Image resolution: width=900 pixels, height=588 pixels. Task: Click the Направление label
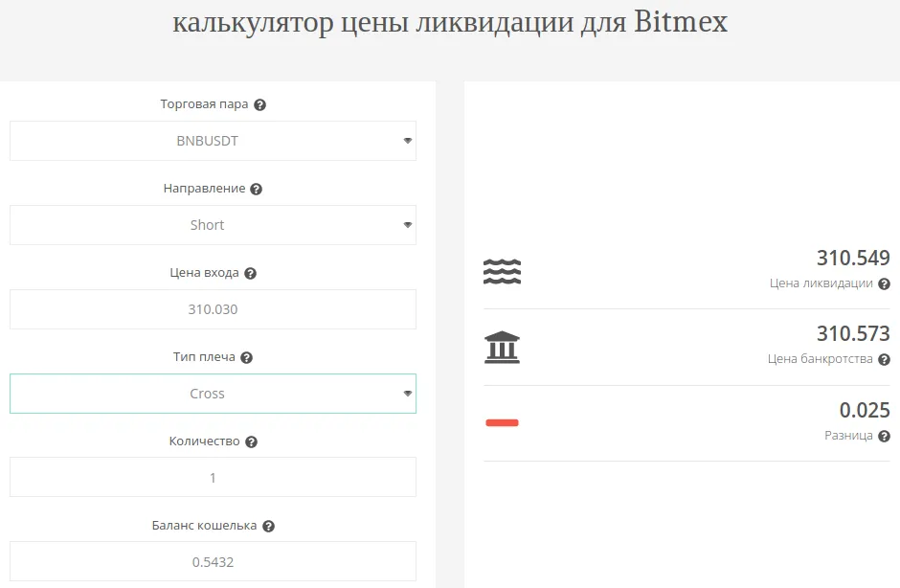pos(204,189)
